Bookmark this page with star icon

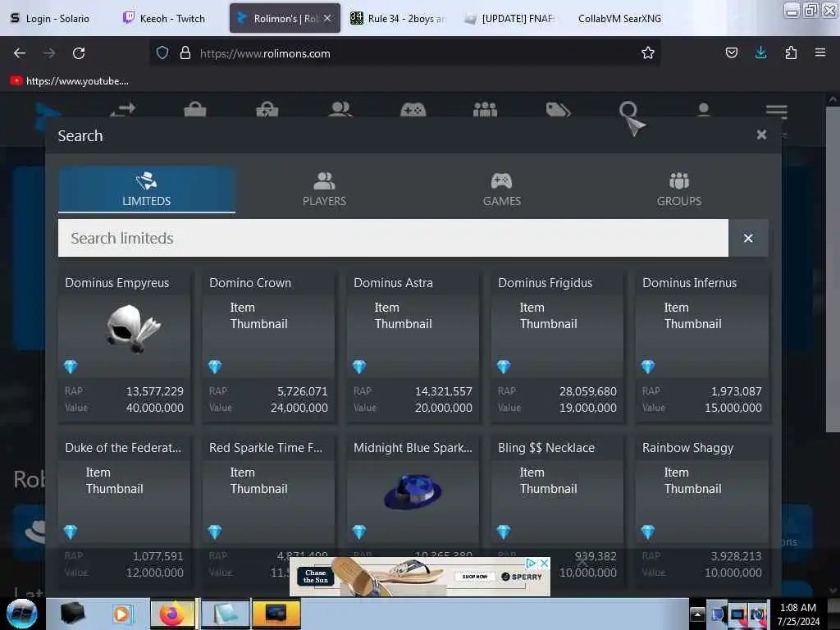pos(648,53)
